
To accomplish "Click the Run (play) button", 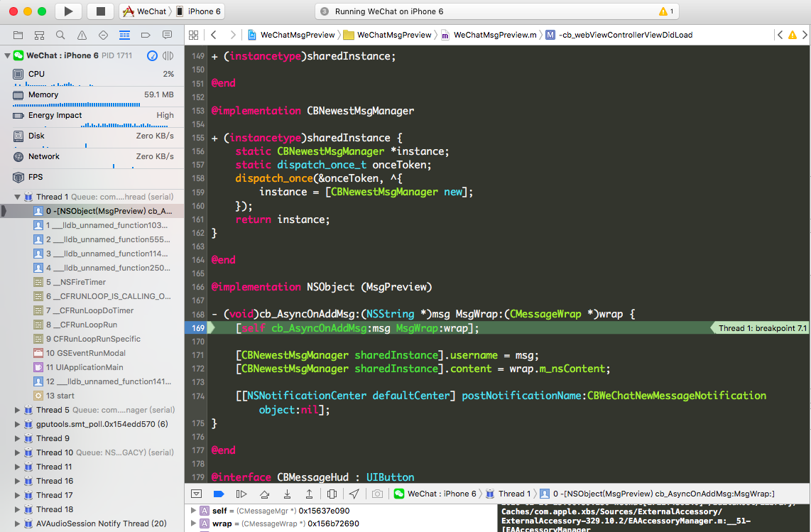I will click(68, 11).
